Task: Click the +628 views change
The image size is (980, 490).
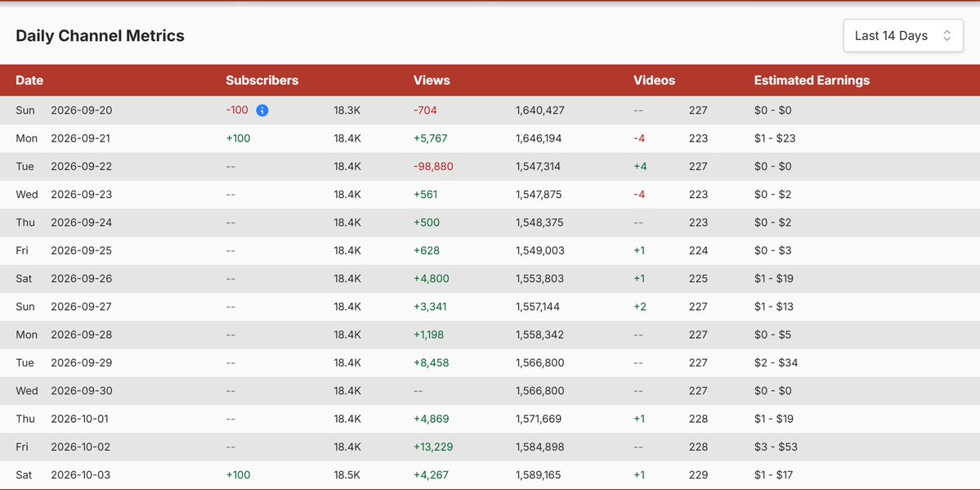Action: [x=427, y=250]
